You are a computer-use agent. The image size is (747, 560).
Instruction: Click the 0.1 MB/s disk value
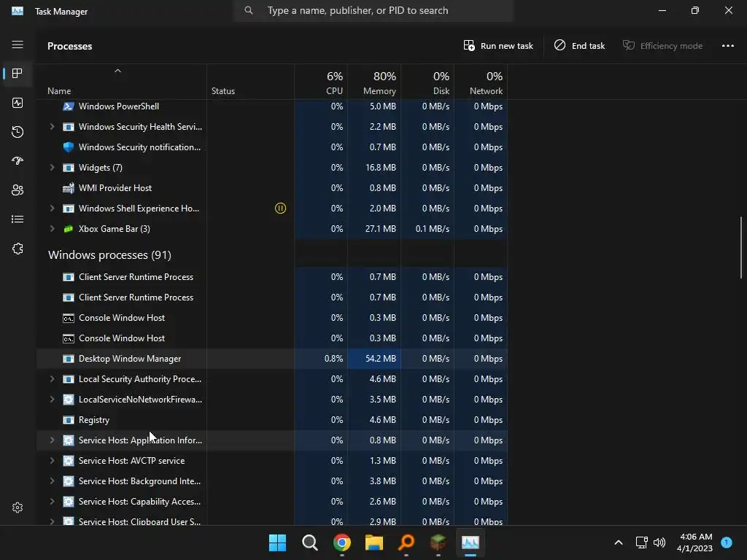[x=432, y=229]
